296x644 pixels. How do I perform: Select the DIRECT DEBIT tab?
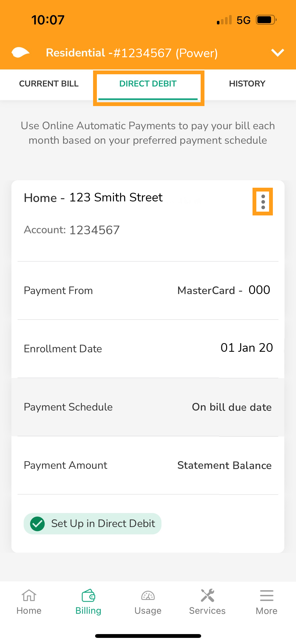point(148,84)
